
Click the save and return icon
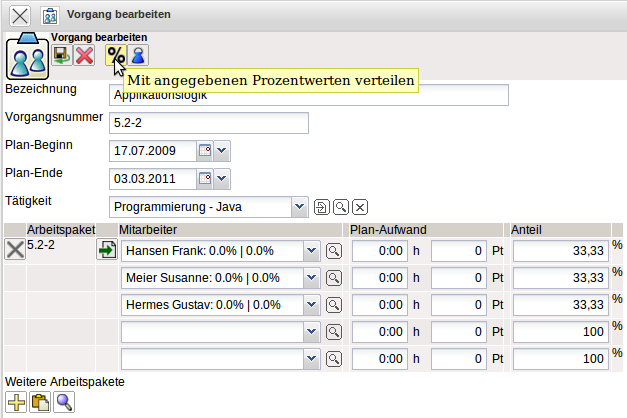(62, 55)
